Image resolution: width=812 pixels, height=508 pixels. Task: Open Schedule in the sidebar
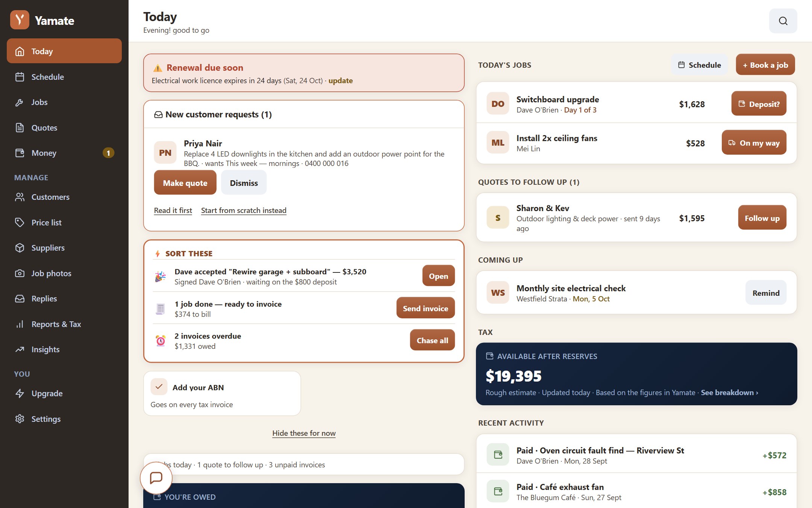point(64,77)
